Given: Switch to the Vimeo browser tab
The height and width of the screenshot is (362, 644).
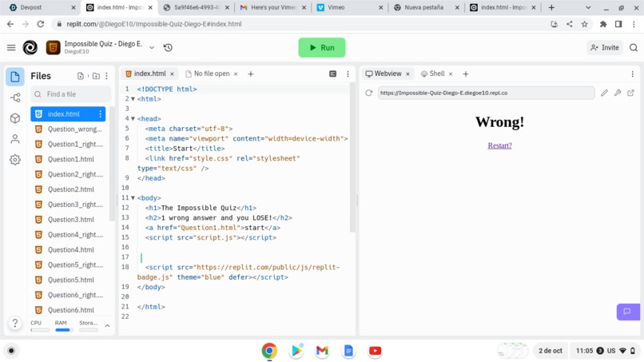Looking at the screenshot, I should 348,7.
